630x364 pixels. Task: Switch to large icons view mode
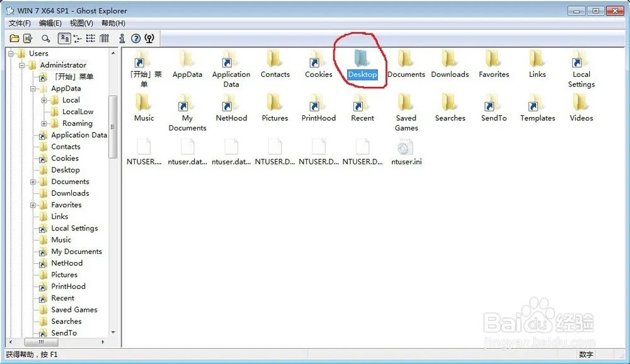[x=64, y=38]
